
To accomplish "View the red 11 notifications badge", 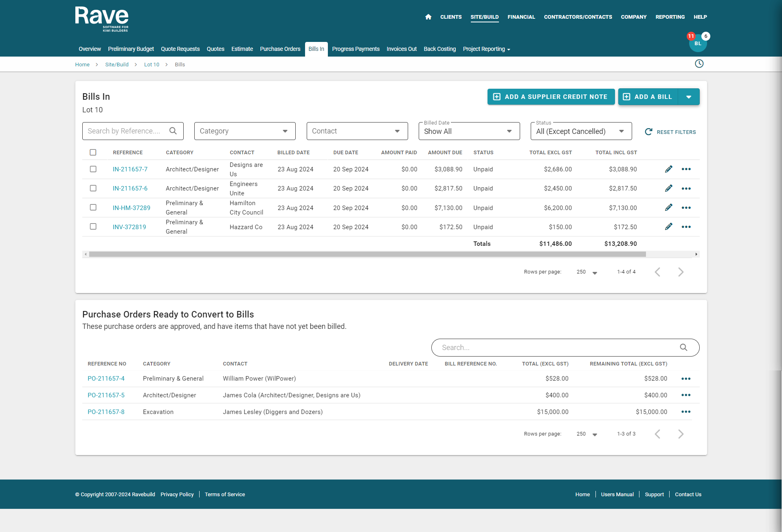I will (x=691, y=36).
